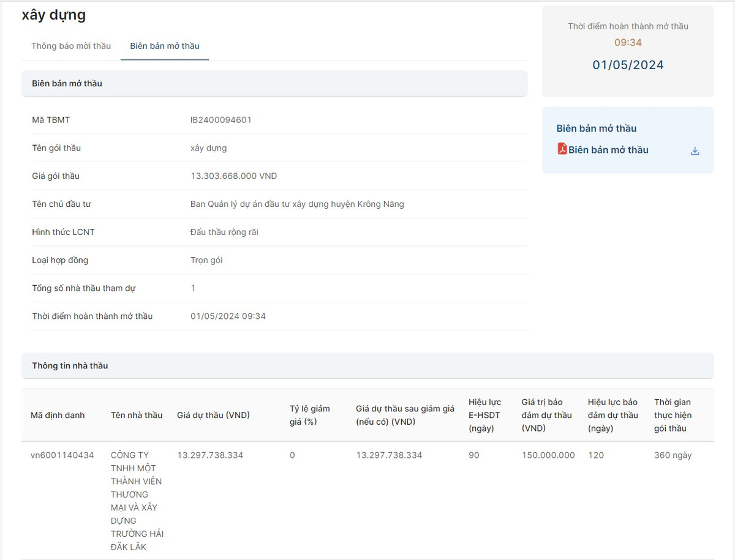This screenshot has width=735, height=560.
Task: Click the large 01/05/2024 date in the side card
Action: (x=628, y=65)
